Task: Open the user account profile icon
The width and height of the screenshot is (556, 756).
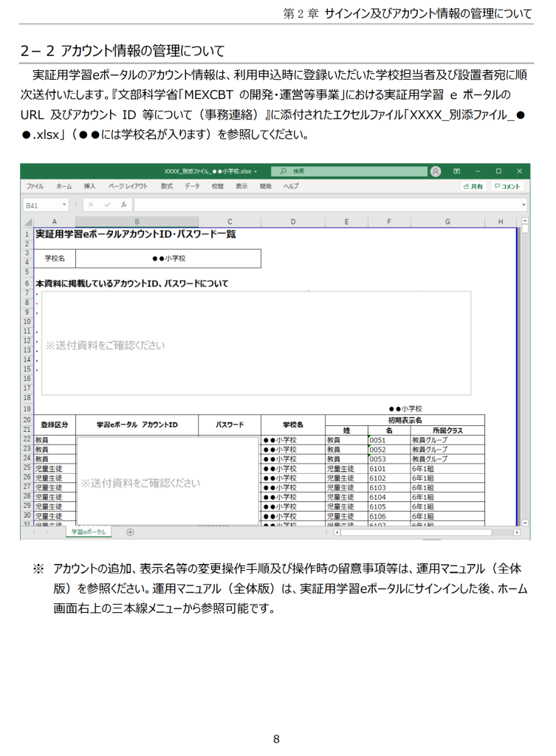Action: point(436,171)
